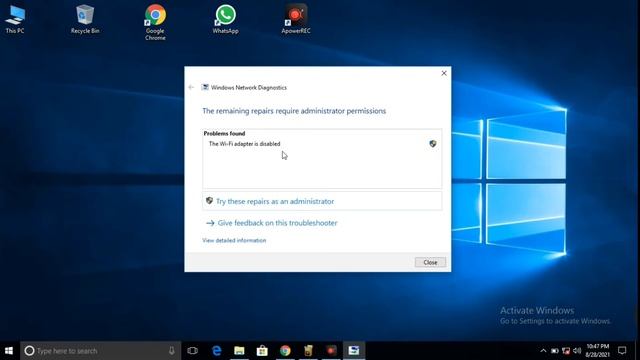This screenshot has height=360, width=640.
Task: Click the taskbar search box
Action: pyautogui.click(x=100, y=351)
